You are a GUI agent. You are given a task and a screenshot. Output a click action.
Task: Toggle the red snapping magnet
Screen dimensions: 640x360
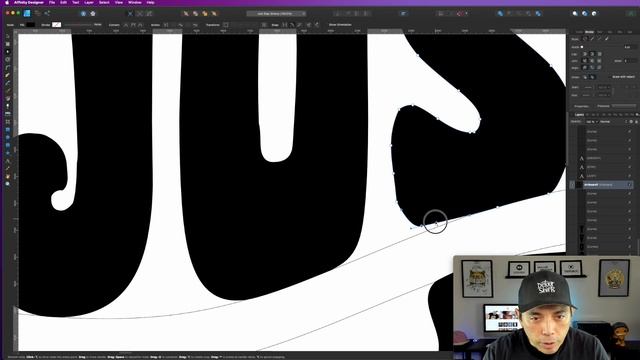460,13
